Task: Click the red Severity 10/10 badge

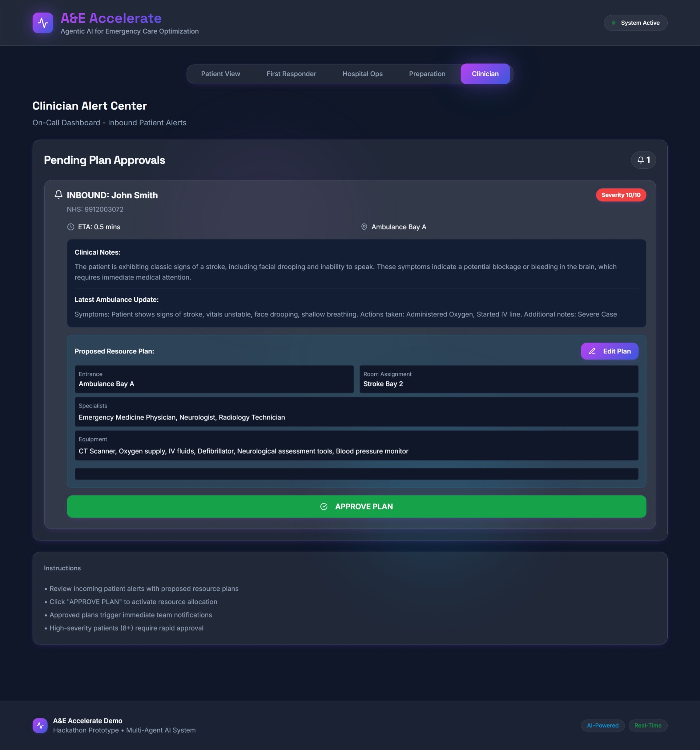Action: pyautogui.click(x=621, y=195)
